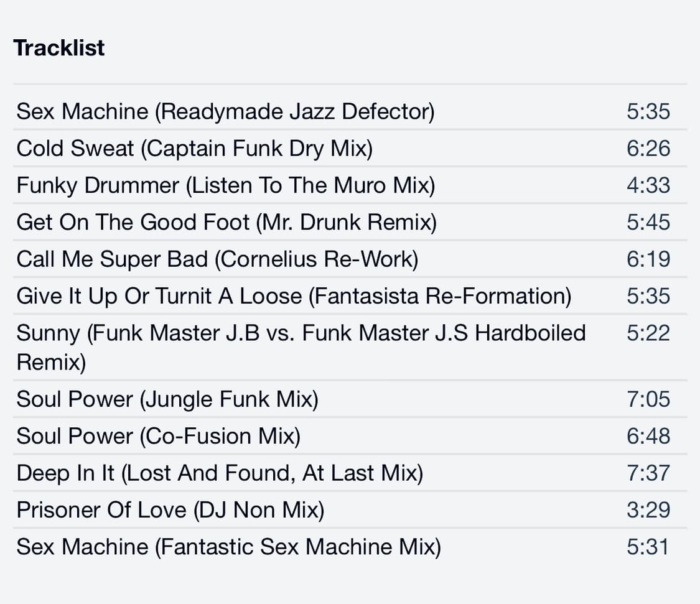Viewport: 700px width, 604px height.
Task: Click Funky Drummer (Listen To The Muro Mix)
Action: [225, 185]
